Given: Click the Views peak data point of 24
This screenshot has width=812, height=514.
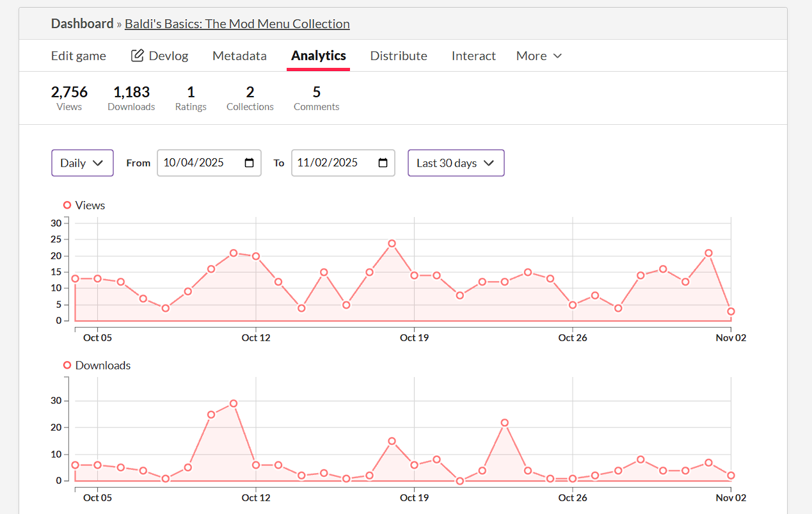Looking at the screenshot, I should pos(392,243).
